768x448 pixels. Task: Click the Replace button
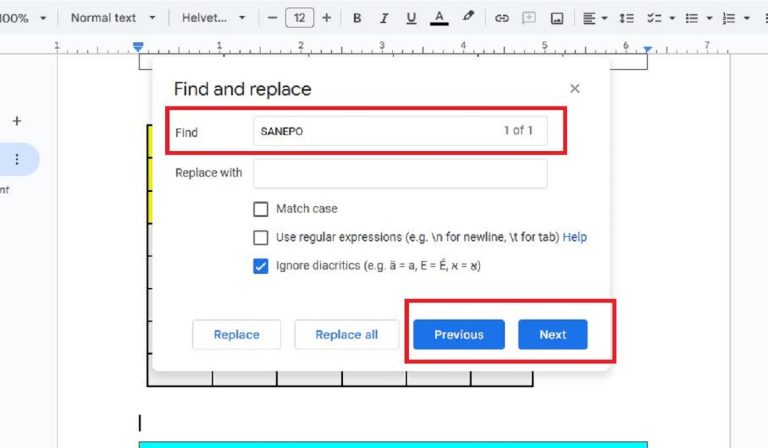pos(237,334)
